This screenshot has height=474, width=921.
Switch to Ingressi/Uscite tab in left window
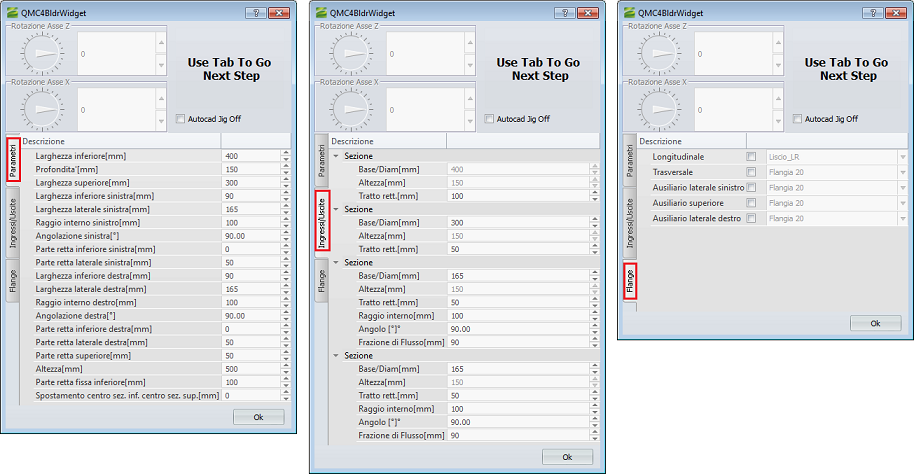[x=13, y=222]
